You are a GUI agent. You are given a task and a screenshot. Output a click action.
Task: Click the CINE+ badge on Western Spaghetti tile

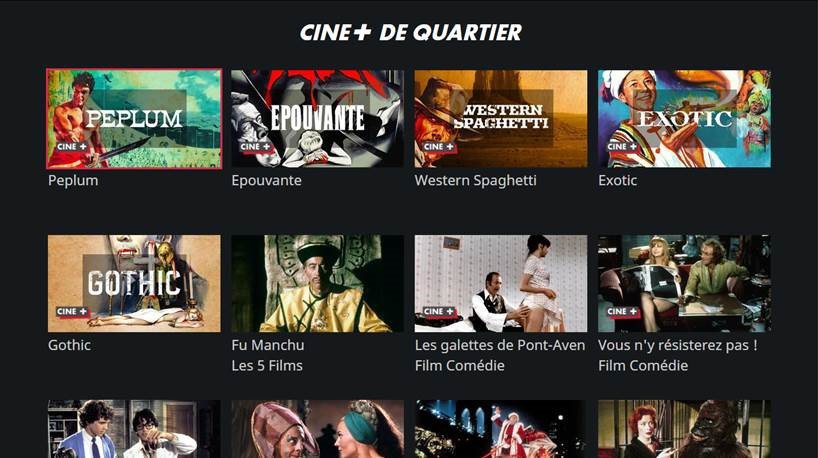pyautogui.click(x=439, y=147)
